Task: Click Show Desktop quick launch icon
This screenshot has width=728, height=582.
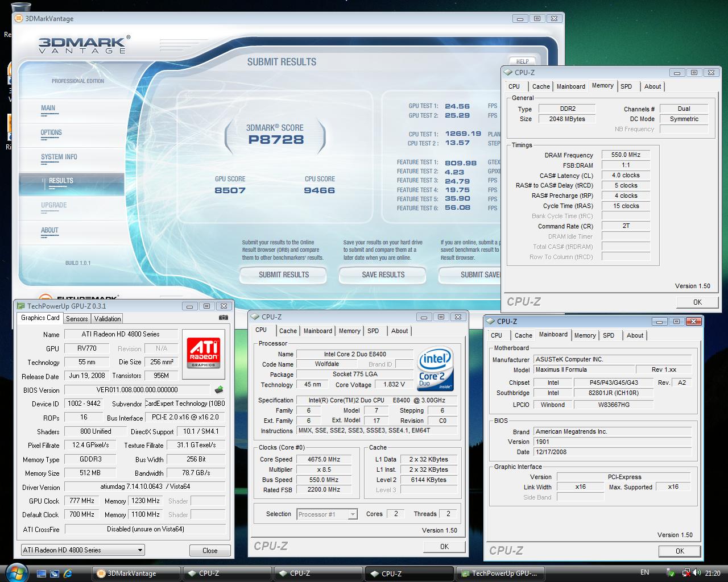Action: 41,573
